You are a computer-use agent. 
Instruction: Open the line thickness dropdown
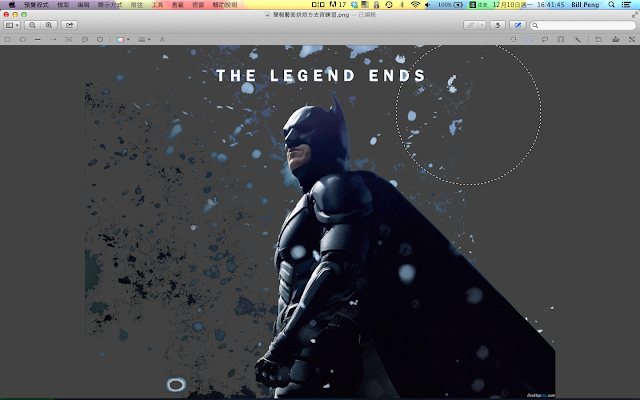coord(144,40)
